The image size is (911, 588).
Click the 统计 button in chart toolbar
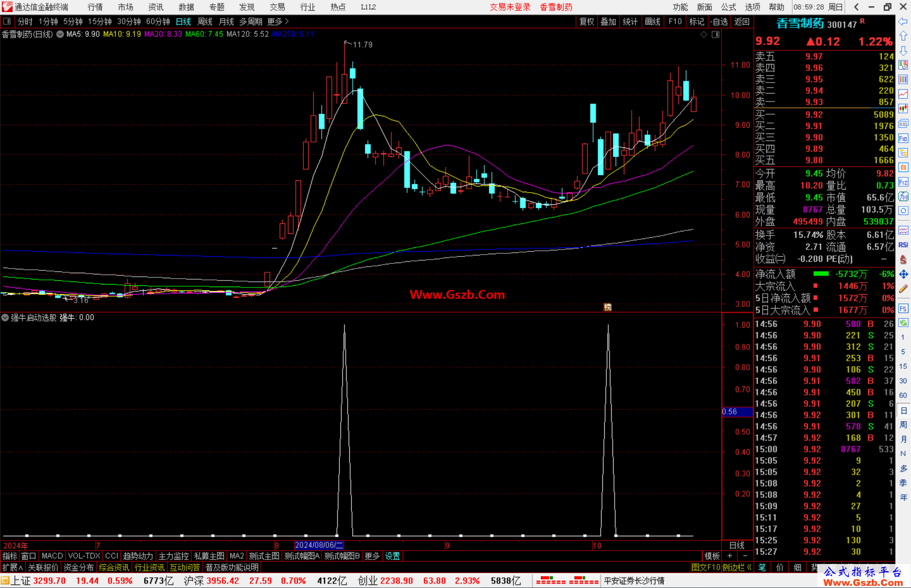click(630, 21)
